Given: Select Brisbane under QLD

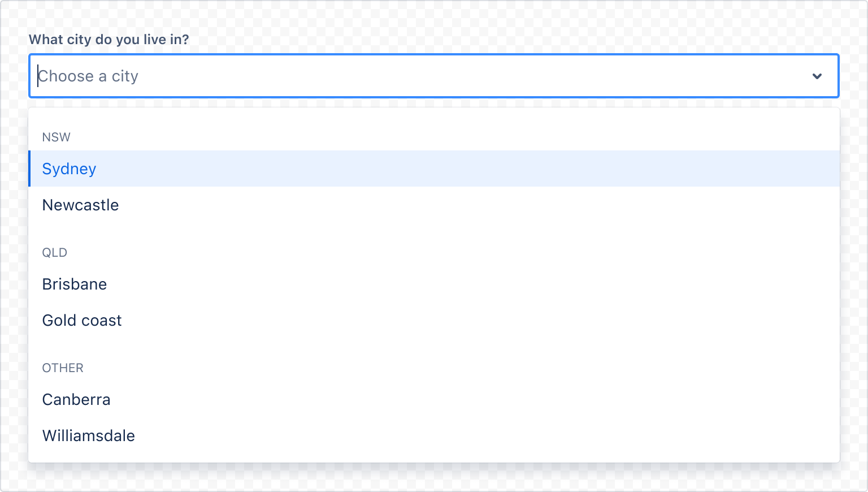Looking at the screenshot, I should click(x=74, y=284).
